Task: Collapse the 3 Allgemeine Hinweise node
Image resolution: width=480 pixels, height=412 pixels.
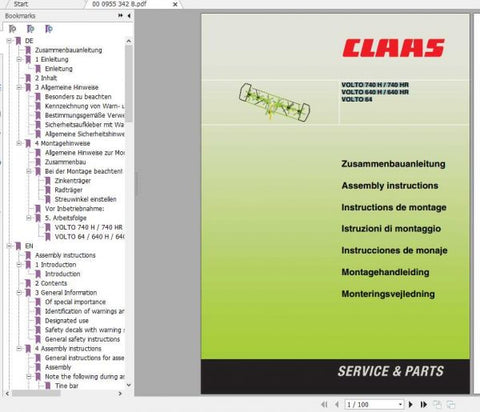Action: click(x=19, y=87)
